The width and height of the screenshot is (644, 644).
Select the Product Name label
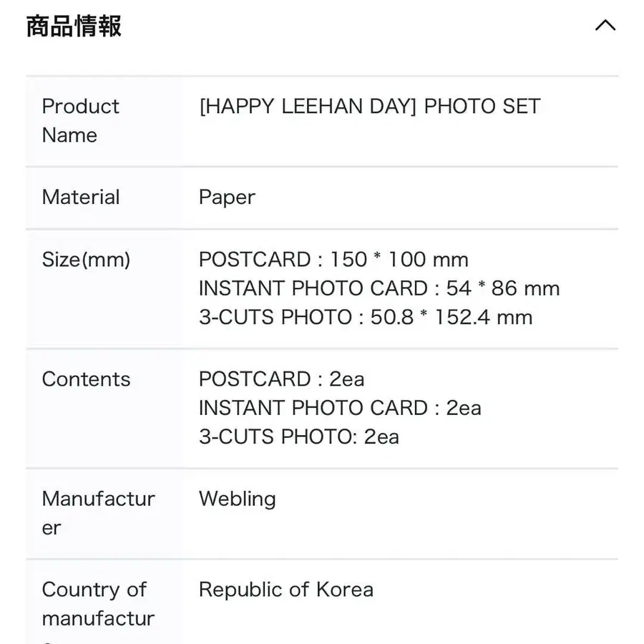click(80, 120)
